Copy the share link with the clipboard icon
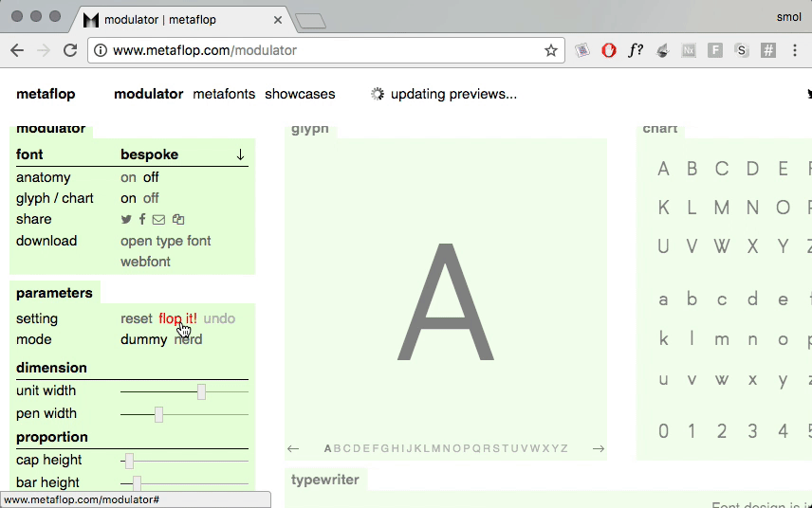This screenshot has width=812, height=508. click(178, 219)
